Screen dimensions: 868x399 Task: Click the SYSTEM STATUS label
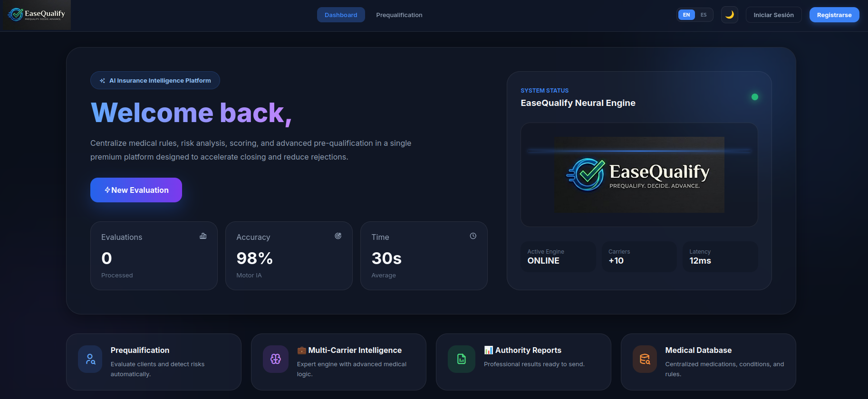coord(545,90)
